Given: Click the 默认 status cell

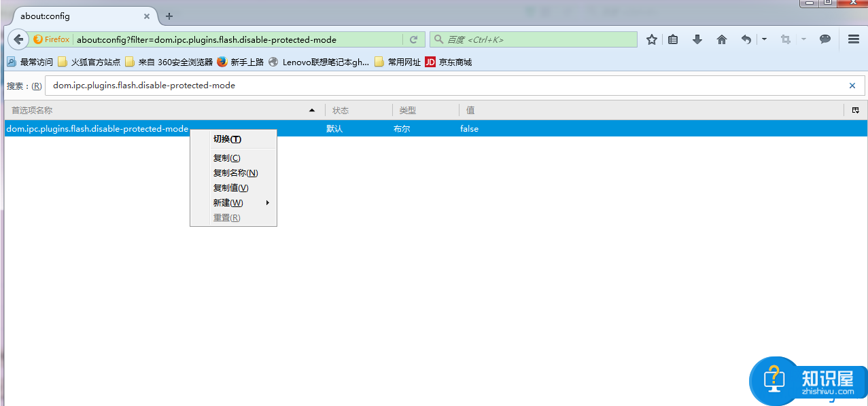Looking at the screenshot, I should [334, 128].
